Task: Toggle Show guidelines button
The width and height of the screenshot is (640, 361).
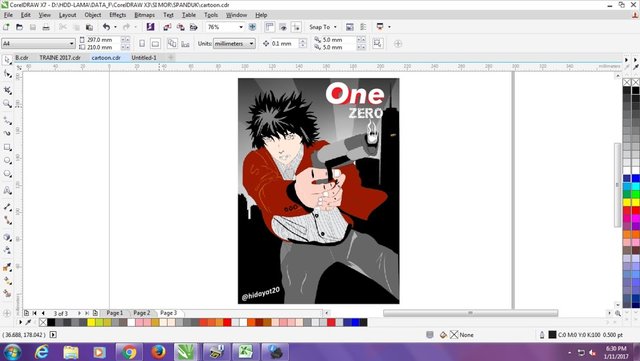Action: coord(296,27)
